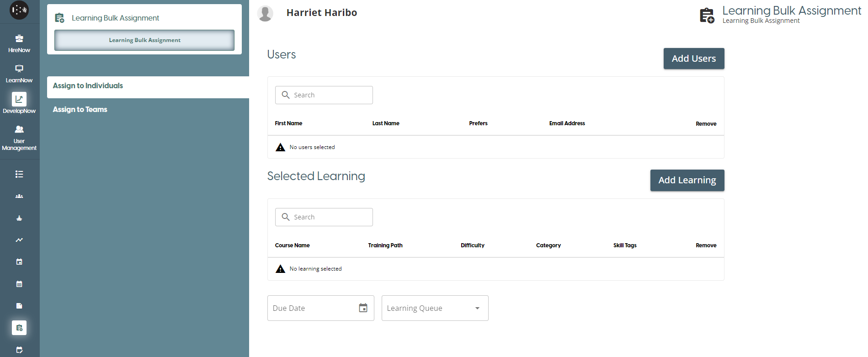Open the Due Date calendar picker
The height and width of the screenshot is (357, 868).
point(363,308)
